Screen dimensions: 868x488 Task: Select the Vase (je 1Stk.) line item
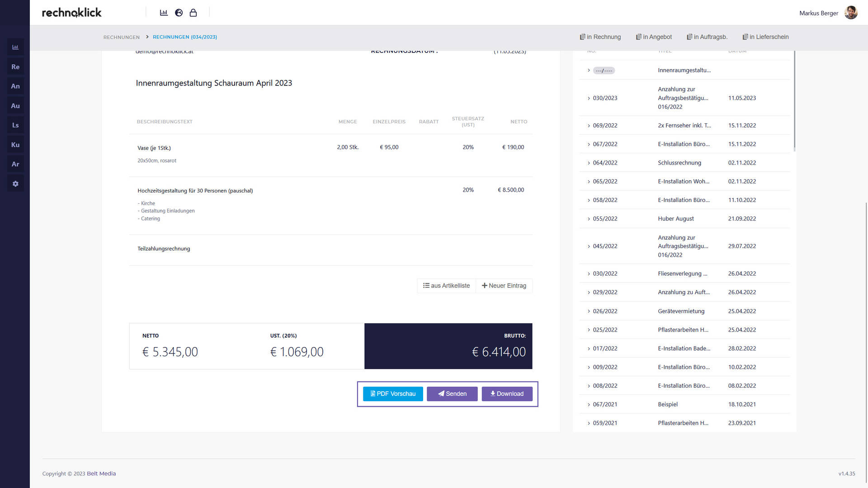tap(154, 148)
